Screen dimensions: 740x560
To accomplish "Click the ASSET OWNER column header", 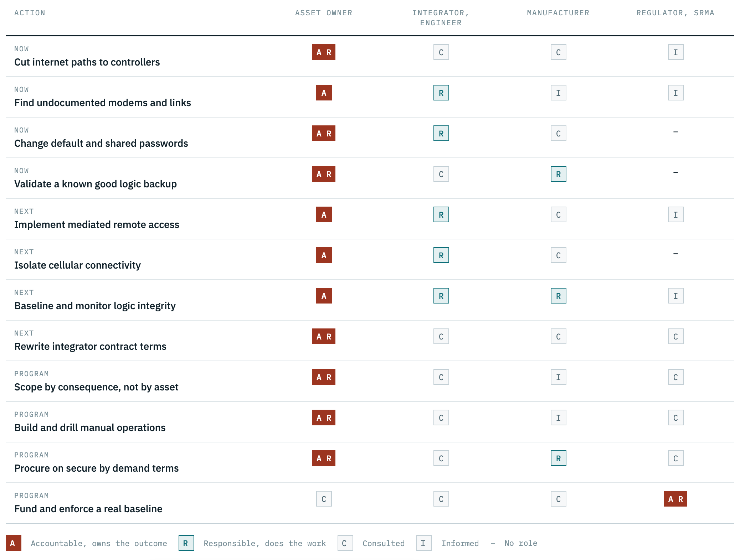I will 324,13.
